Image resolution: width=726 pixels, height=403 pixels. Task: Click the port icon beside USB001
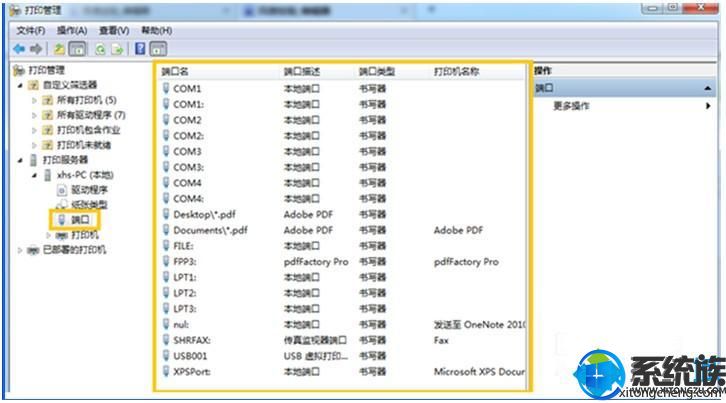tap(166, 356)
